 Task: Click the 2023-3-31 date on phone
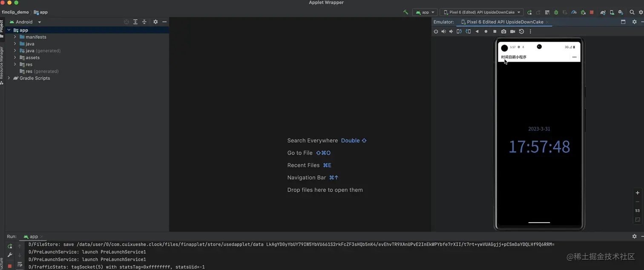point(539,129)
